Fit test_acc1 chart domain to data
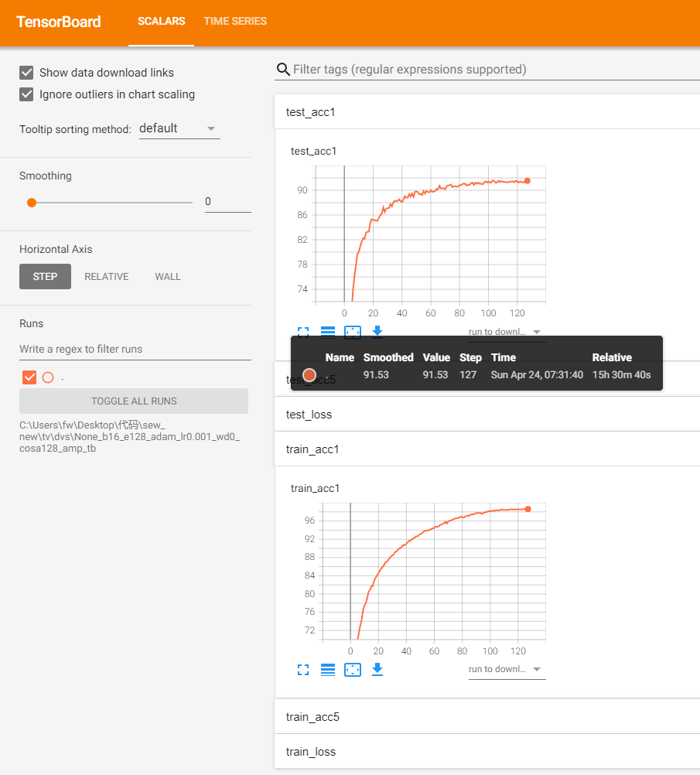Image resolution: width=700 pixels, height=775 pixels. click(x=353, y=332)
